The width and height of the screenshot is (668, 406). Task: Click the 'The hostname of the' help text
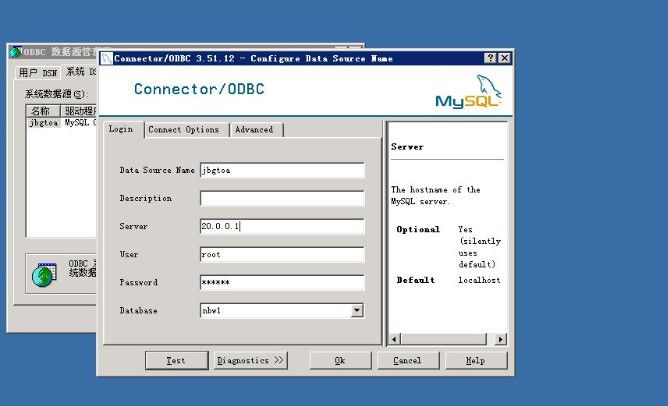tap(435, 190)
